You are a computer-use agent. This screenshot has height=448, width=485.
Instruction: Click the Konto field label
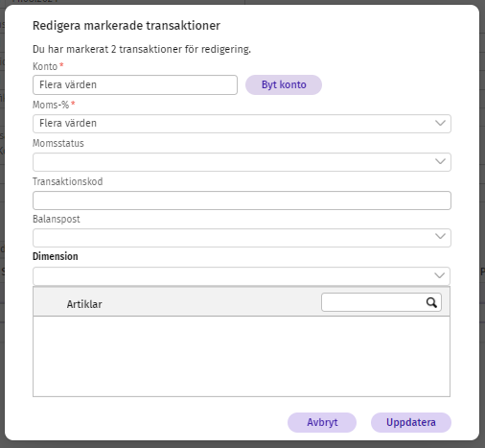click(45, 66)
